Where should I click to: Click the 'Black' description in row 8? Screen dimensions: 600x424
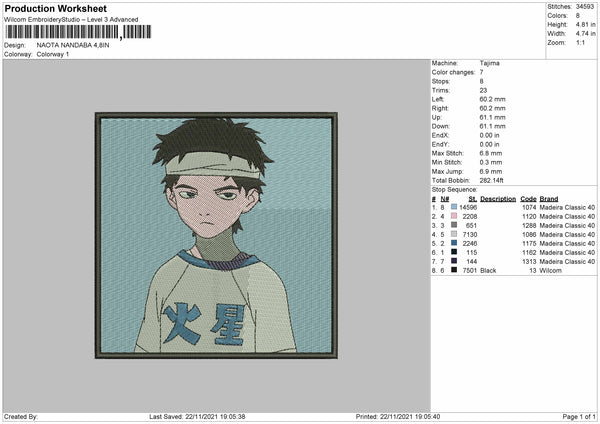click(x=488, y=271)
